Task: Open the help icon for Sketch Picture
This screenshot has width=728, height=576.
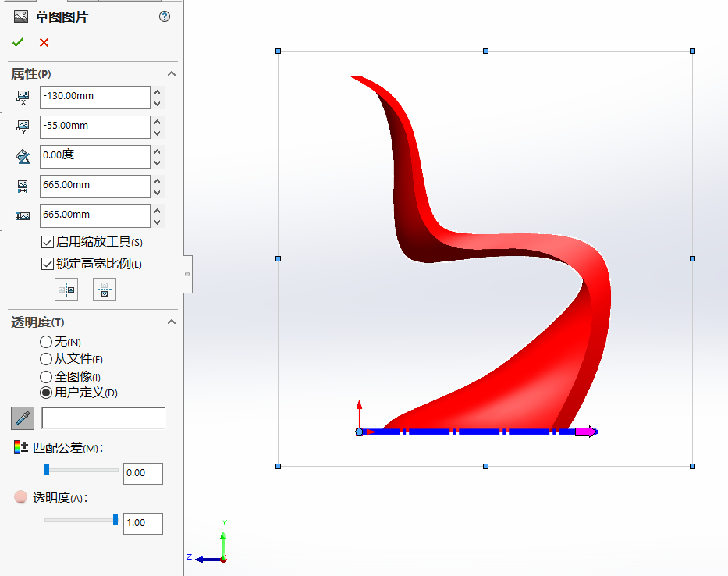Action: (x=165, y=16)
